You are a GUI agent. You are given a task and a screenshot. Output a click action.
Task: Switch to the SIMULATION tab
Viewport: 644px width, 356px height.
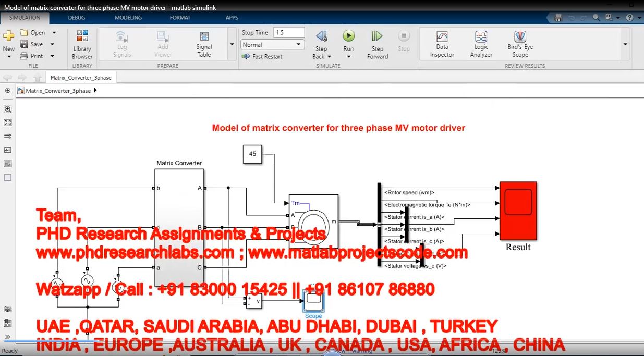pyautogui.click(x=25, y=17)
